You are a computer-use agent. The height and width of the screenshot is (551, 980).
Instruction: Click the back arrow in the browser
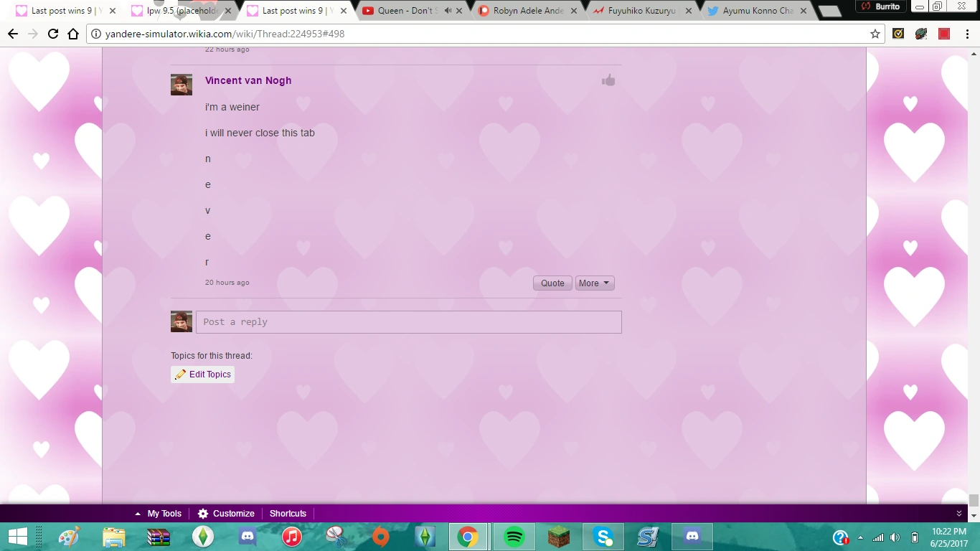pos(13,34)
